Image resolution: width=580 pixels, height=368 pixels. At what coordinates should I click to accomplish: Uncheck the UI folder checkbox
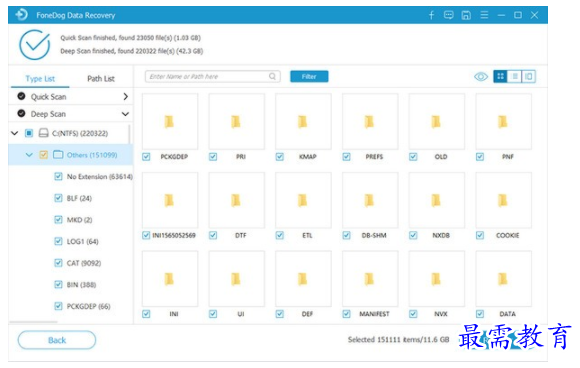click(213, 314)
